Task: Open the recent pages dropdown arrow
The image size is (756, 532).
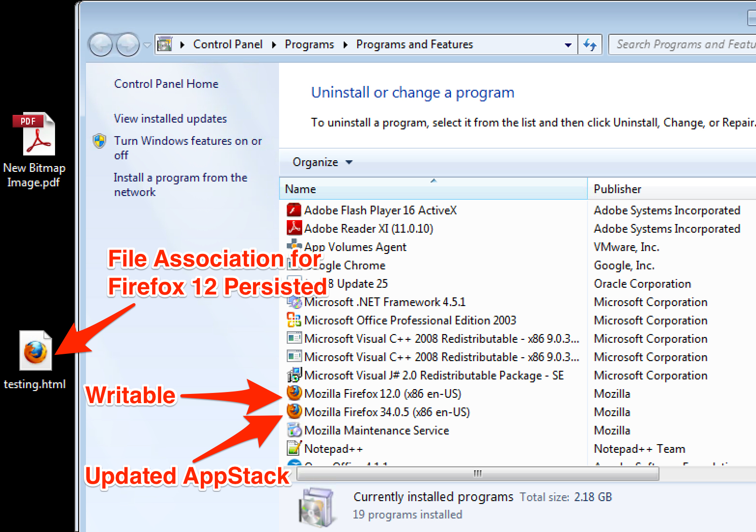Action: [147, 45]
